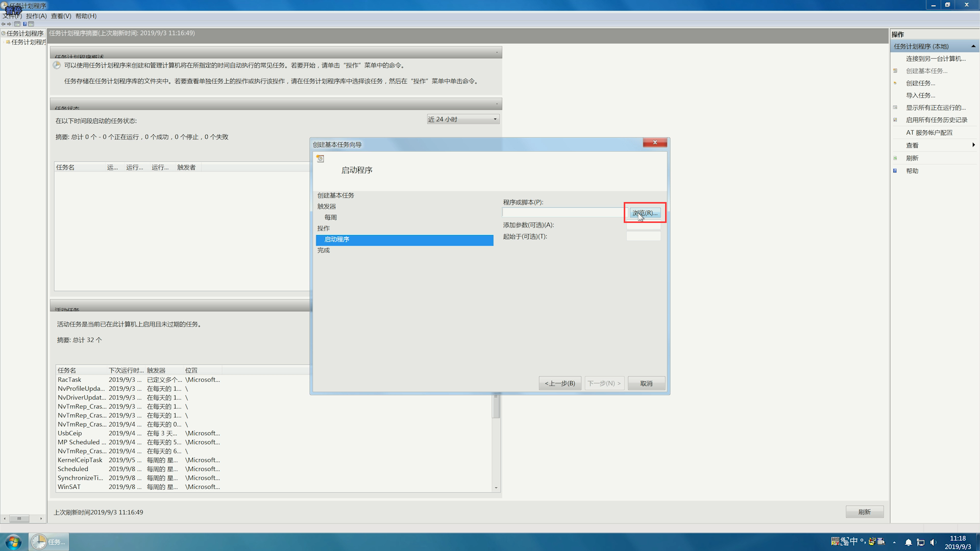Click the Action Center bell tray icon
Screen dimensions: 980x551
(909, 542)
